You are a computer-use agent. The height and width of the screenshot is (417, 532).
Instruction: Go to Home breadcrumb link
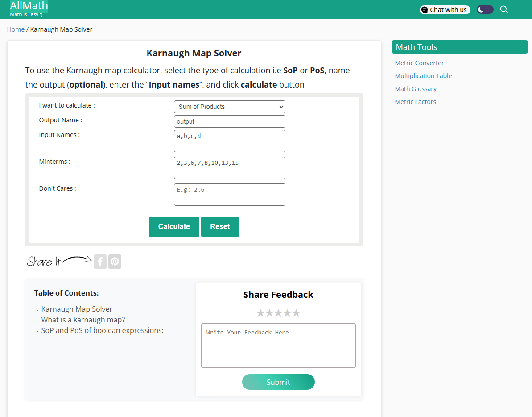(x=16, y=29)
